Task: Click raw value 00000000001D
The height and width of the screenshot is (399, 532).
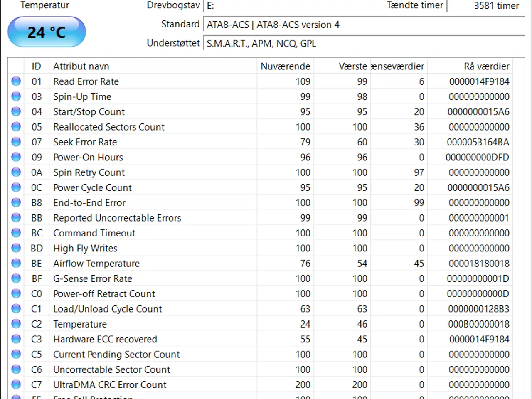Action: [478, 278]
